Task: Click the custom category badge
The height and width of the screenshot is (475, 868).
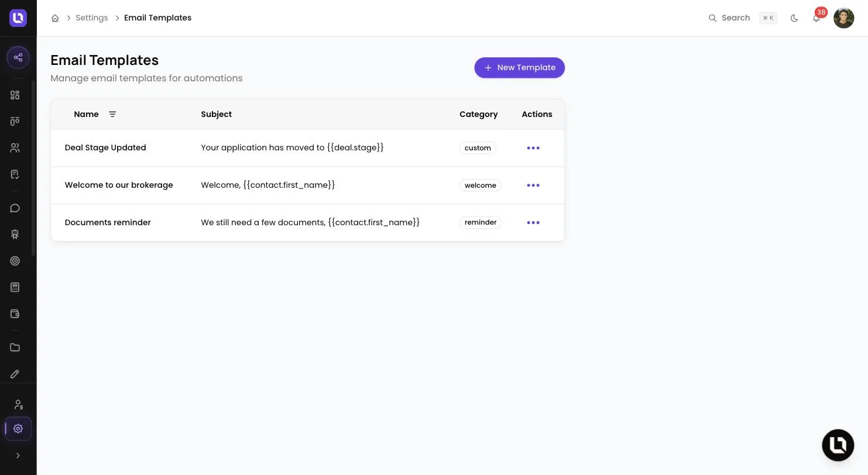Action: tap(478, 148)
